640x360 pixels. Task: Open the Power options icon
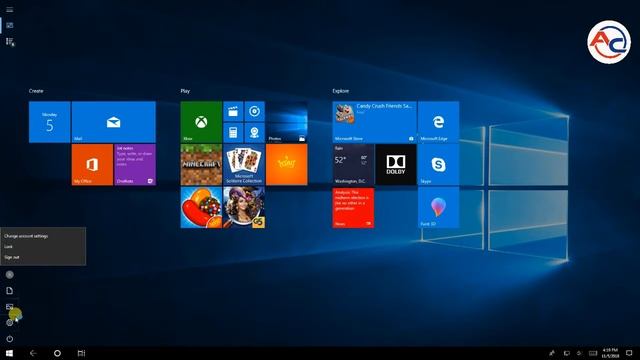coord(9,338)
